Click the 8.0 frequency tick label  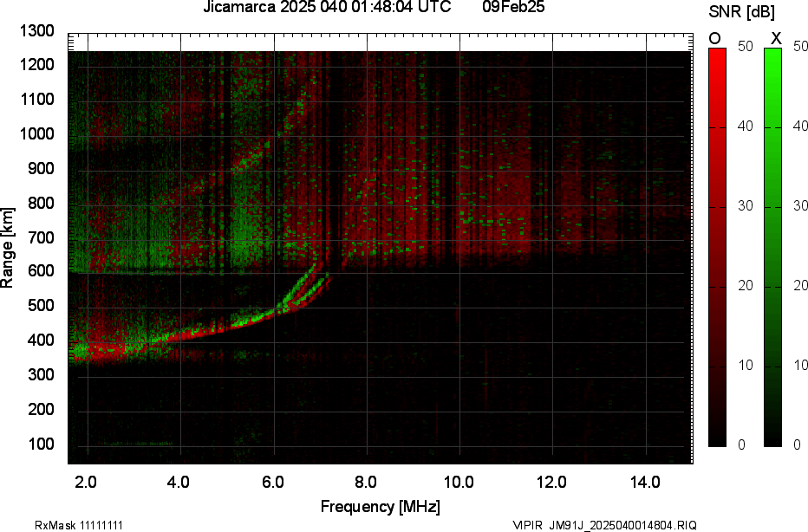click(365, 483)
